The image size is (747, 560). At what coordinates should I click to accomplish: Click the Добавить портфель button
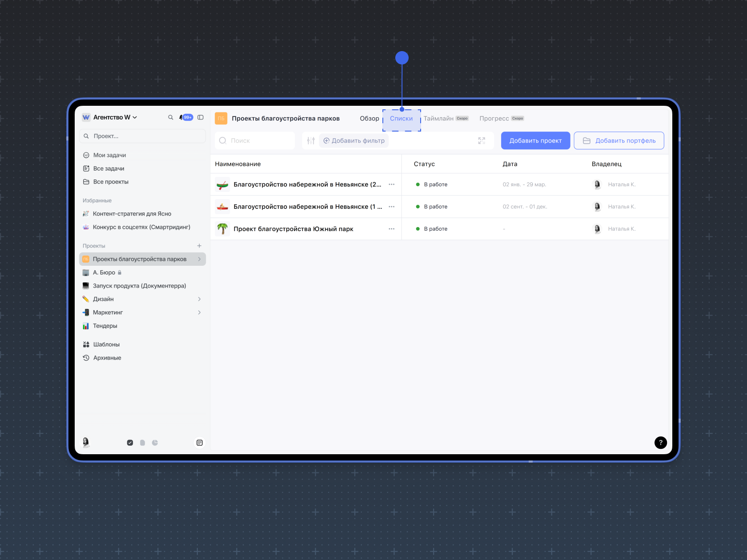[618, 140]
